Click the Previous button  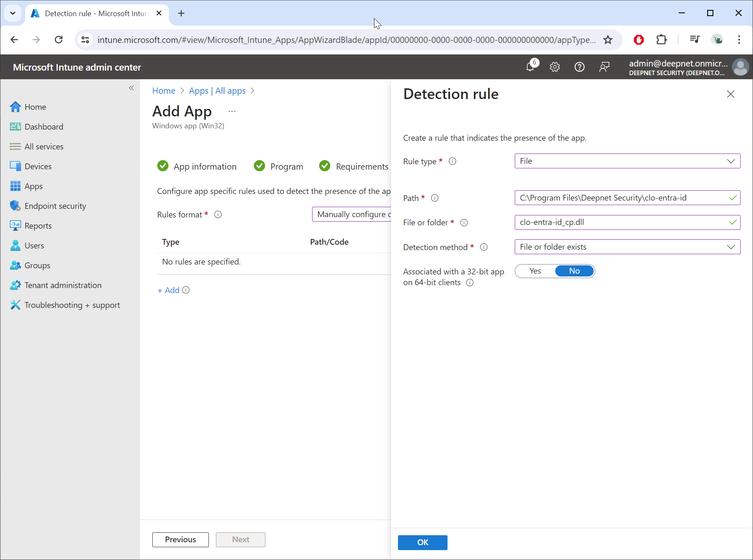(x=180, y=540)
